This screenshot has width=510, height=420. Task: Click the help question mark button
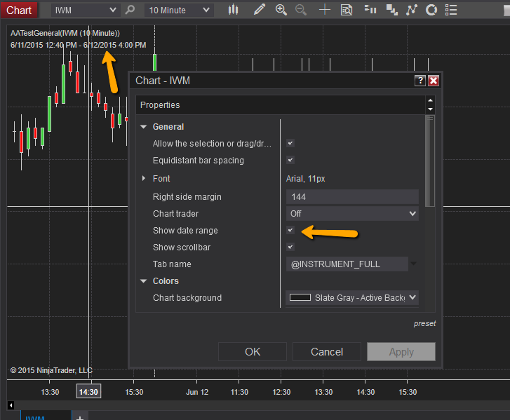tap(420, 81)
